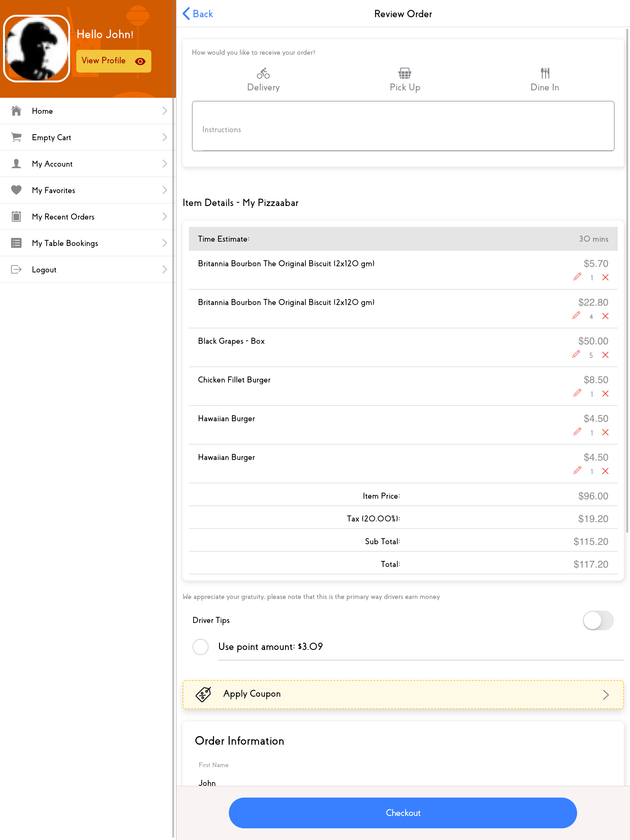Delete the Black Grapes - Box item
Viewport: 630px width, 840px height.
(605, 355)
